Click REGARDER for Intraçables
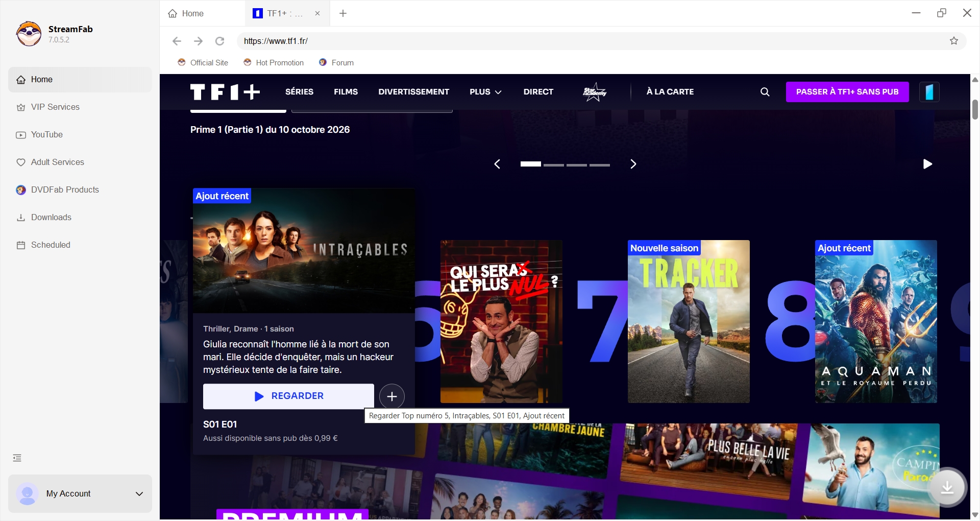The image size is (980, 521). 288,396
